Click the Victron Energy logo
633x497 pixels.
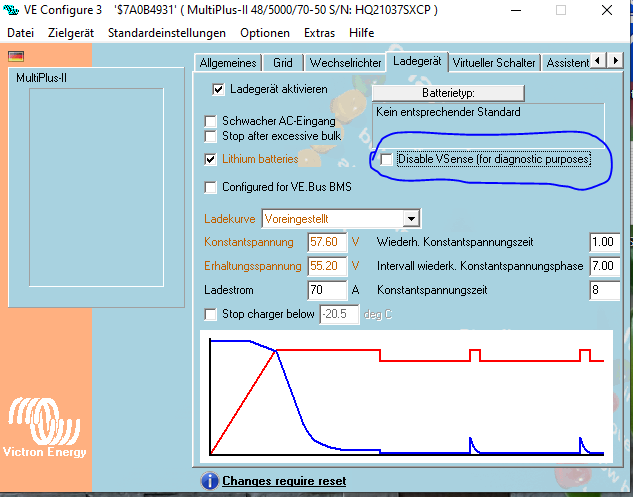click(44, 428)
